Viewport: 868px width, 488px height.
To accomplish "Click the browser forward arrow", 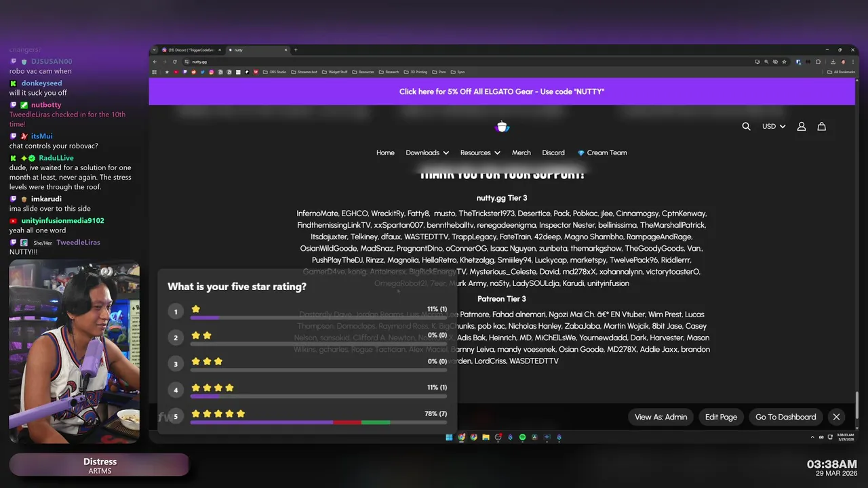I will click(x=165, y=62).
